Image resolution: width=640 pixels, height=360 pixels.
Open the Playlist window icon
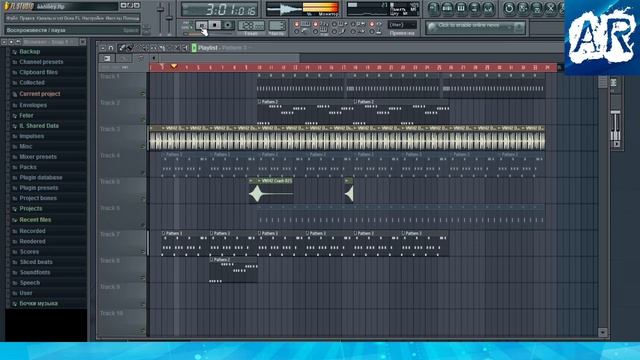click(x=434, y=8)
